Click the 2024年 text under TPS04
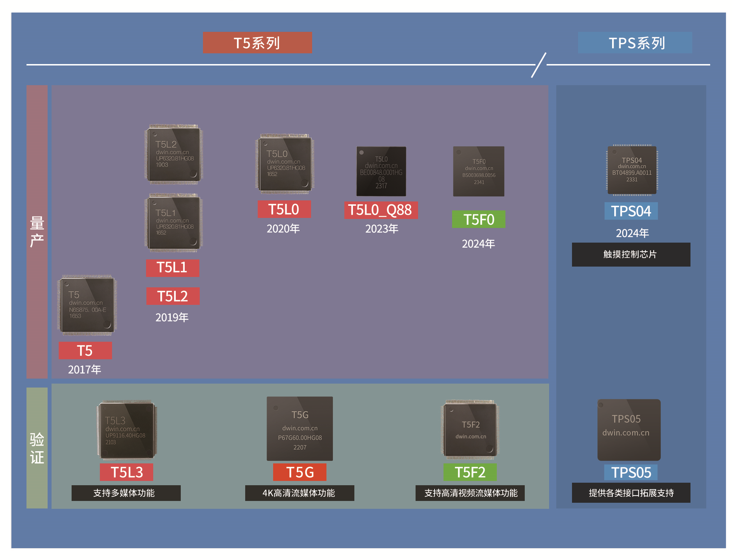 [x=632, y=233]
